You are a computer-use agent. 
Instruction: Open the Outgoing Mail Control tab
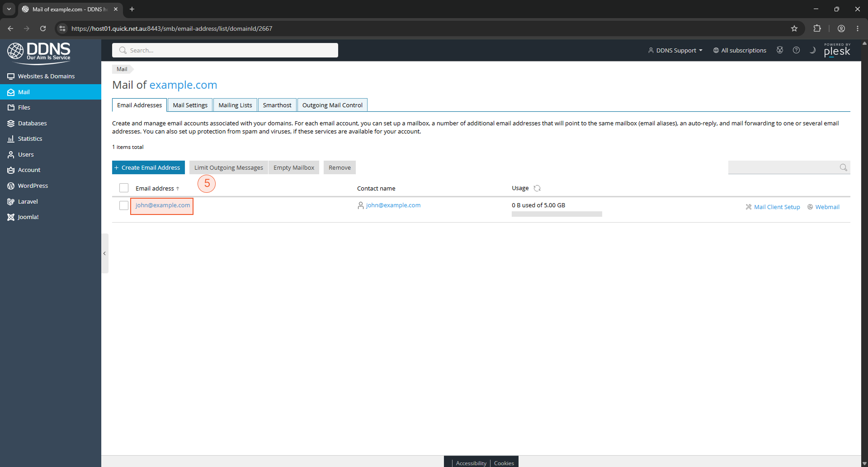[x=332, y=105]
